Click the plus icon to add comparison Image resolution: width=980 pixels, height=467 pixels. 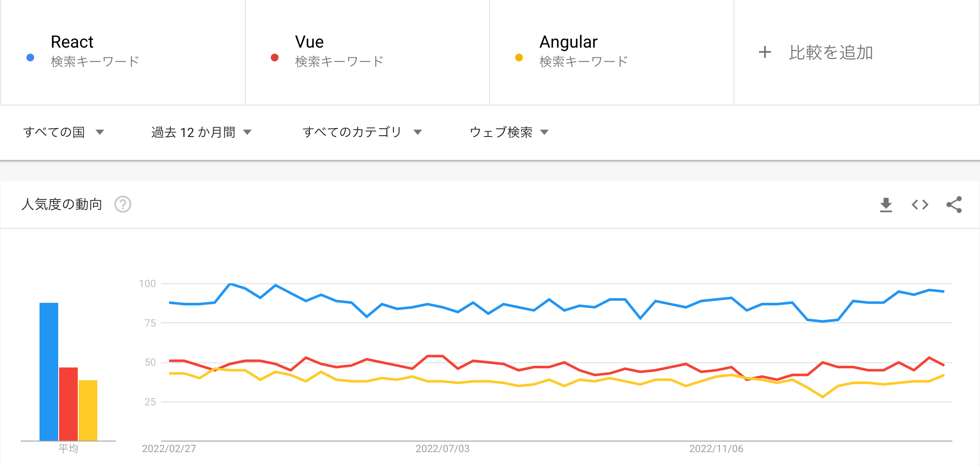click(765, 52)
